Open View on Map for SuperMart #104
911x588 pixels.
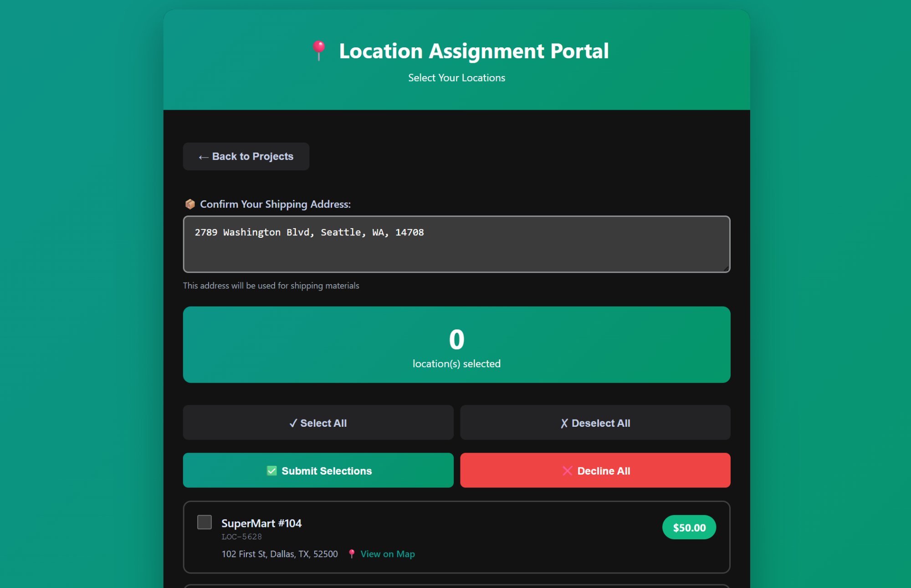tap(387, 554)
